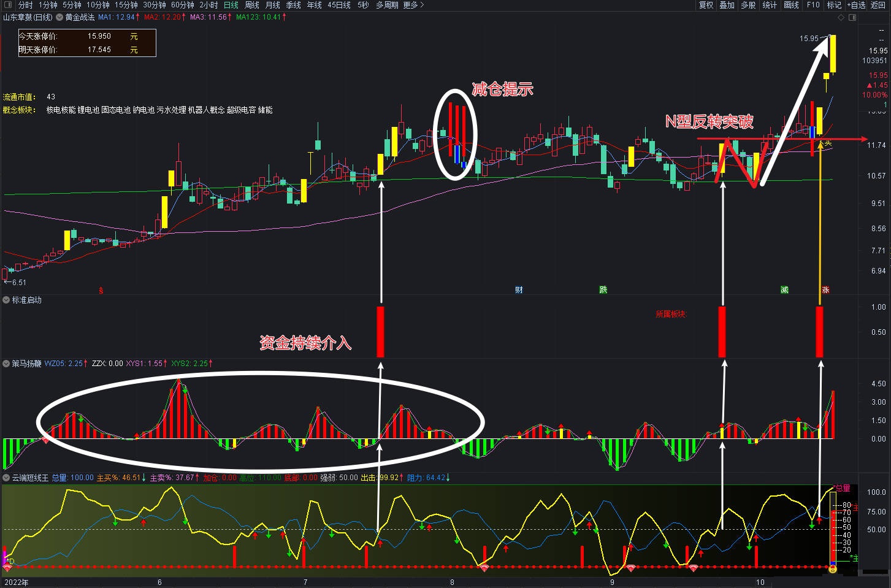
Task: Select the 10分钟 period tab
Action: (98, 5)
